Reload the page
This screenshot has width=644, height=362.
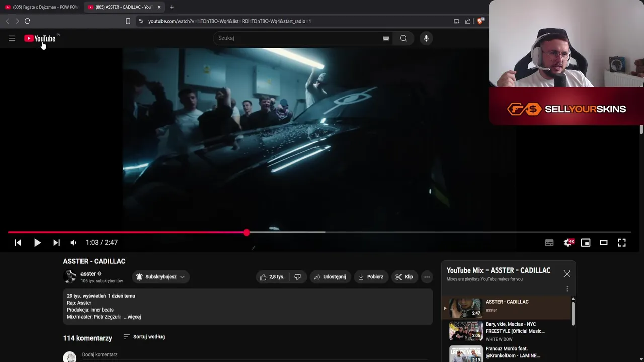[x=28, y=21]
